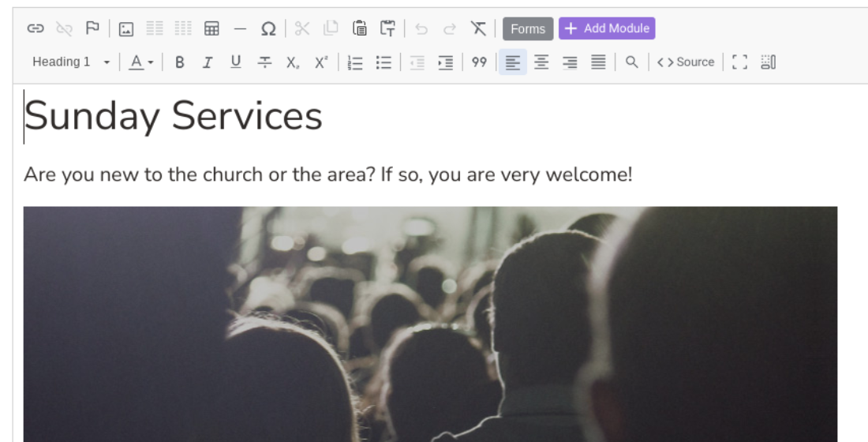Viewport: 868px width, 442px height.
Task: Insert an anchor with the flag icon
Action: click(92, 28)
